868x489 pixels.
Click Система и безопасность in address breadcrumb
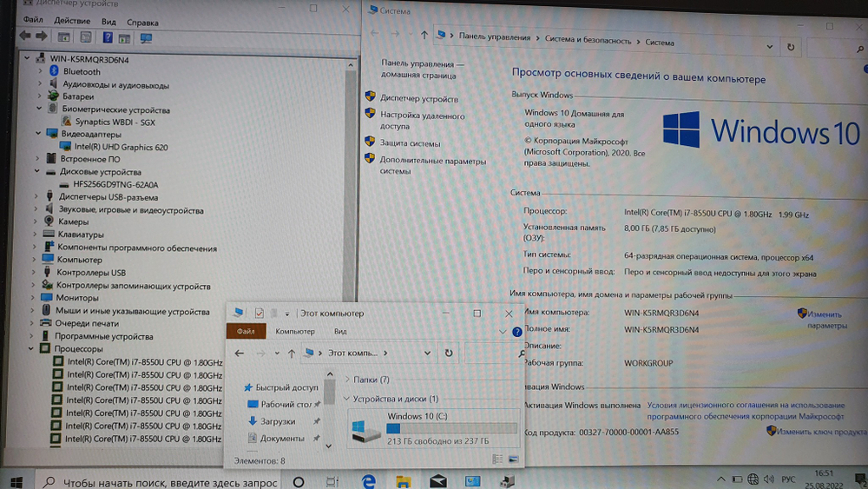pyautogui.click(x=588, y=40)
